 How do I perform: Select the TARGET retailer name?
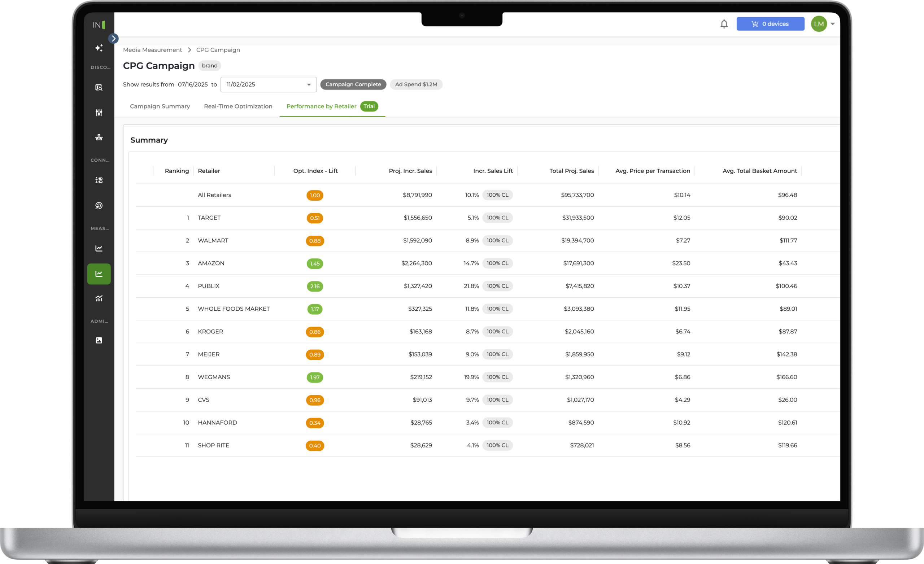(x=209, y=218)
